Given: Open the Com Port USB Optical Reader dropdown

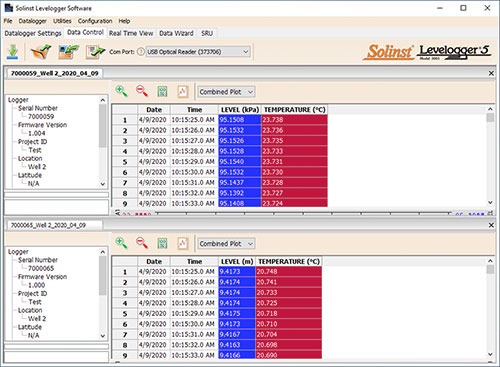Looking at the screenshot, I should point(198,52).
